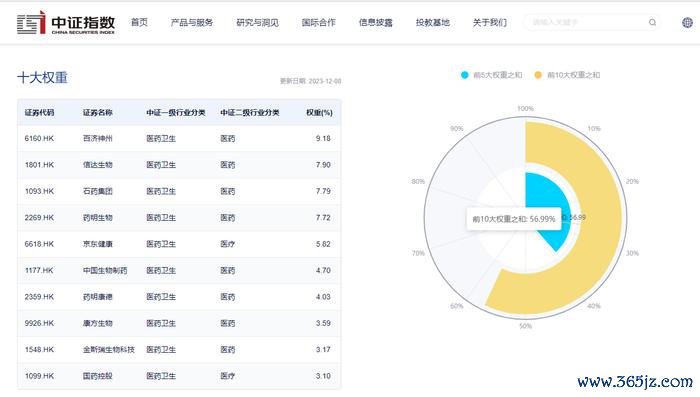
Task: Toggle the yellow 前10大权重之和 legend dot
Action: [x=538, y=75]
